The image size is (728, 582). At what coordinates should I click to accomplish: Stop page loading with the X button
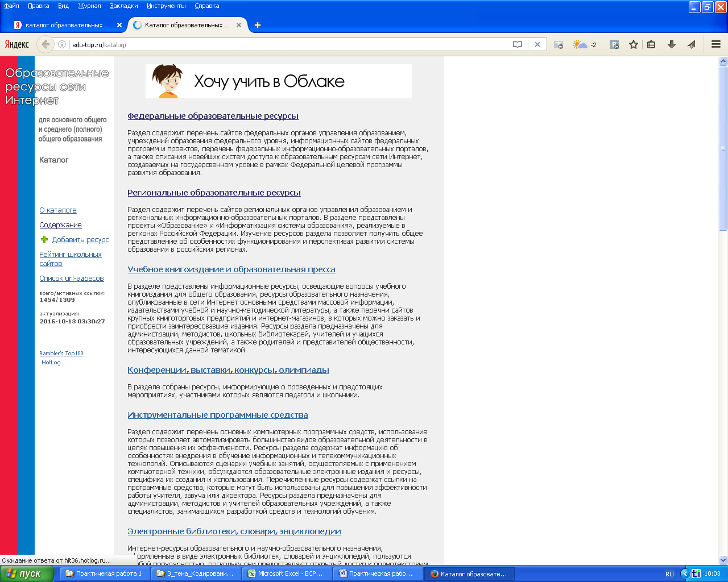pos(537,44)
